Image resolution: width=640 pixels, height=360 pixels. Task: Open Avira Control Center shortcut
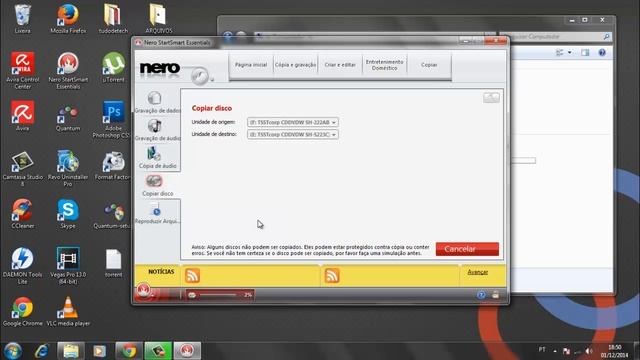pyautogui.click(x=22, y=71)
